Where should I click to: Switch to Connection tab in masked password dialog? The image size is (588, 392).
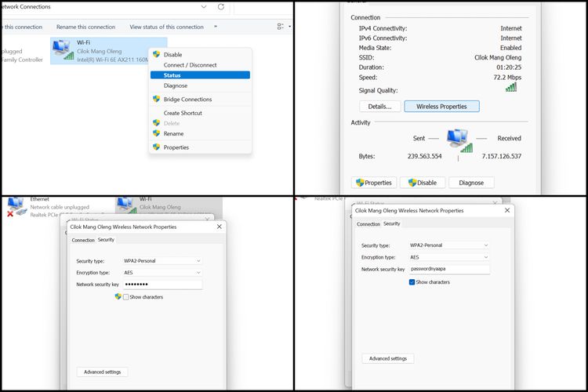pos(83,240)
